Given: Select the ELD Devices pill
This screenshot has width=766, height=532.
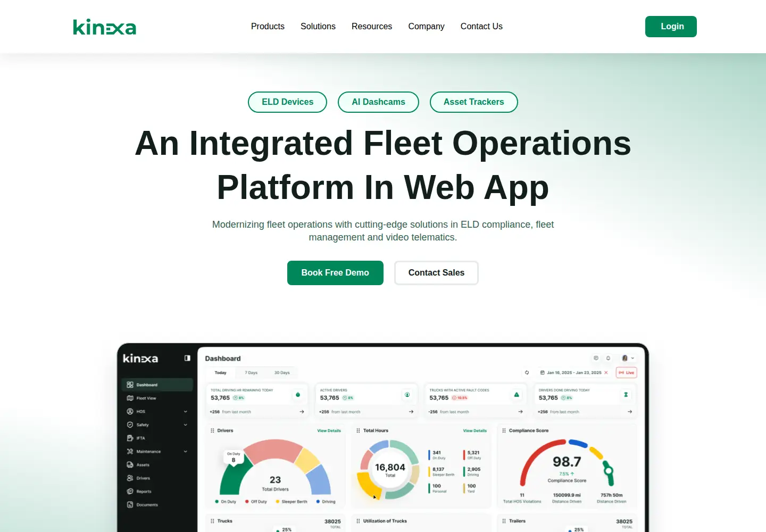Looking at the screenshot, I should coord(287,102).
